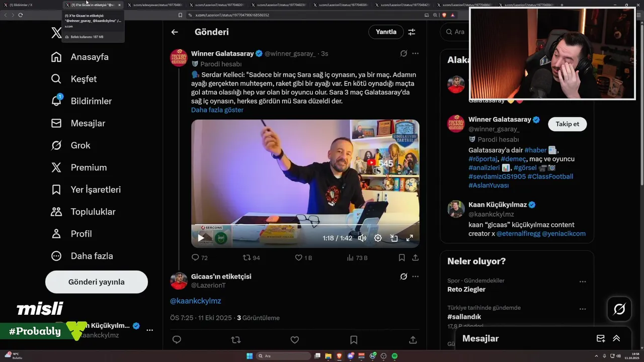
Task: Click the Grok icon on Gicaas'ın etiketçisi reply
Action: 404,277
